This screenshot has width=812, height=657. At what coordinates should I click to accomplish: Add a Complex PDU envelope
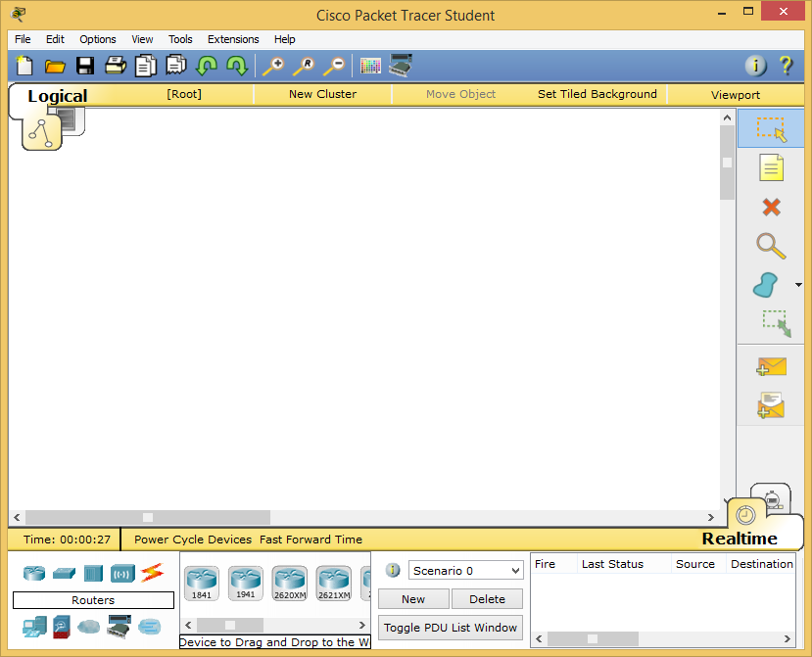pos(771,404)
